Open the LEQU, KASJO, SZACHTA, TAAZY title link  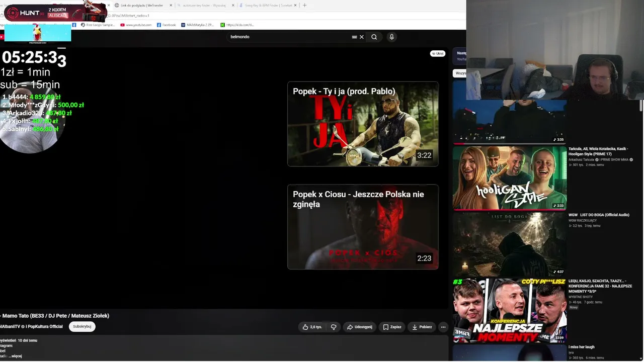pos(600,286)
